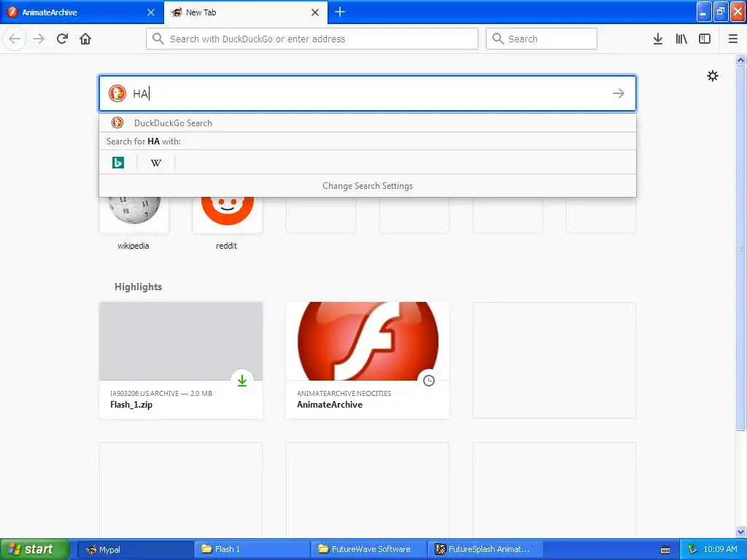Click the Highlights section heading

pyautogui.click(x=138, y=287)
